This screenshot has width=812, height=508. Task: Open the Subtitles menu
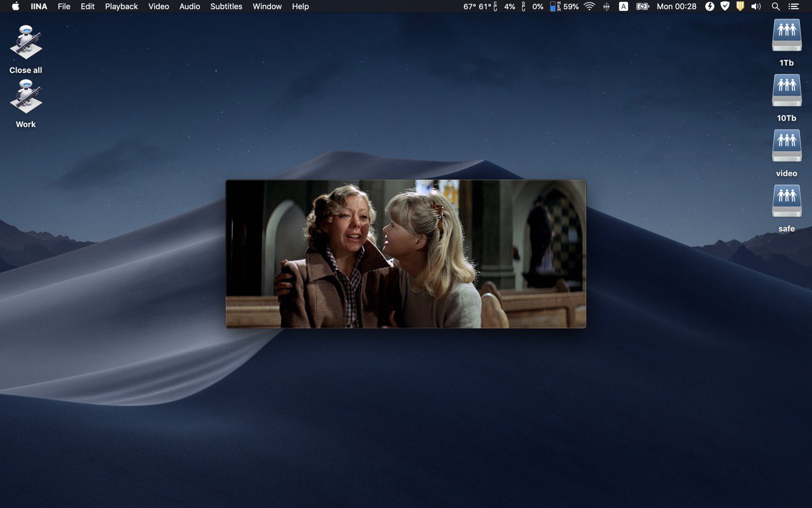pos(226,6)
